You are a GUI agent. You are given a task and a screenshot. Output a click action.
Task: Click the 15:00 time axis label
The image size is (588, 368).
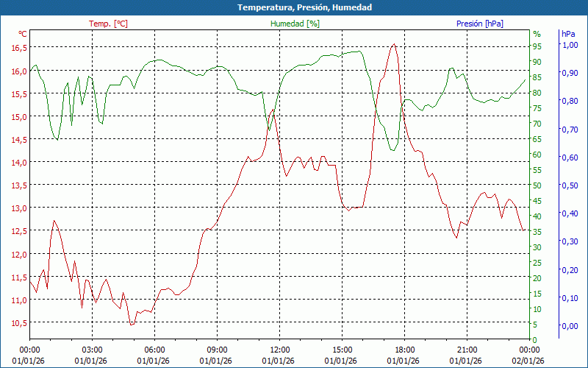click(x=342, y=350)
